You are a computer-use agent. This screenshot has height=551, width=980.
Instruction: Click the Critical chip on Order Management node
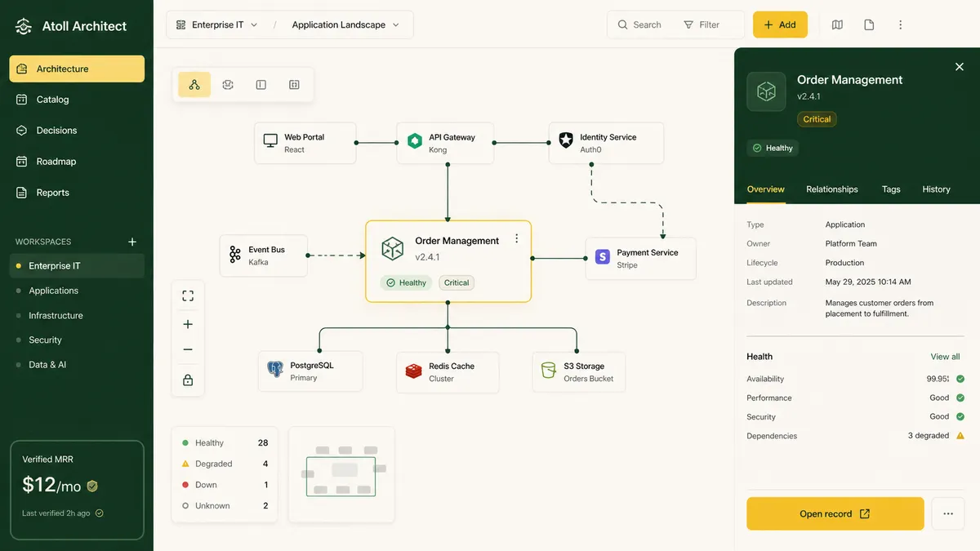[x=457, y=282]
